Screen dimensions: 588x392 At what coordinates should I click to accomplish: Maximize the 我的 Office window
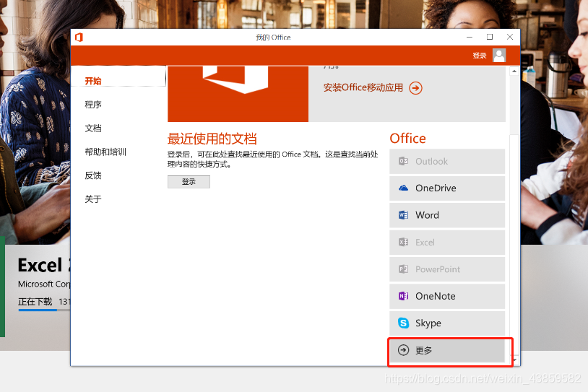click(x=490, y=37)
